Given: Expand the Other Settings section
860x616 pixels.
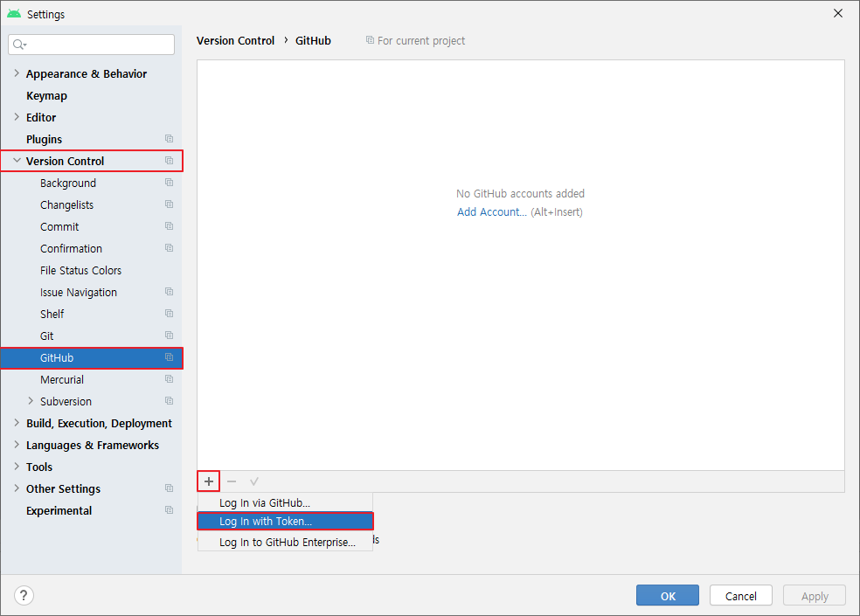Looking at the screenshot, I should click(17, 488).
